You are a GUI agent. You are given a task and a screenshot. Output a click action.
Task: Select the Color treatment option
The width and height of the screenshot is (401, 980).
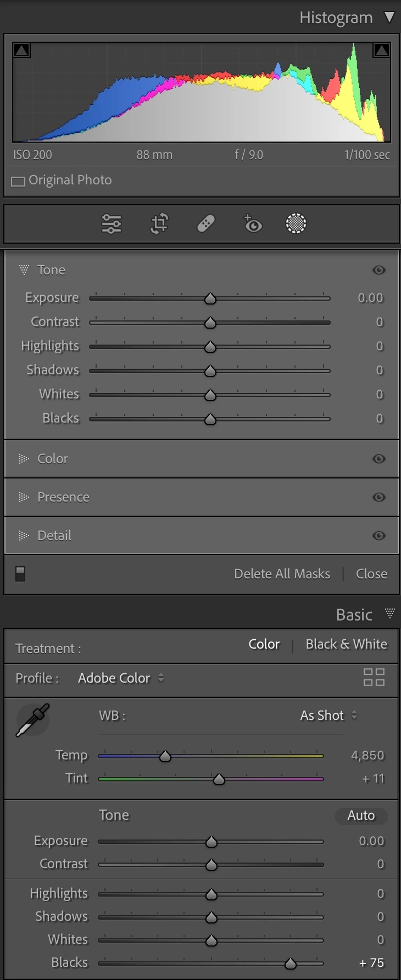(264, 644)
